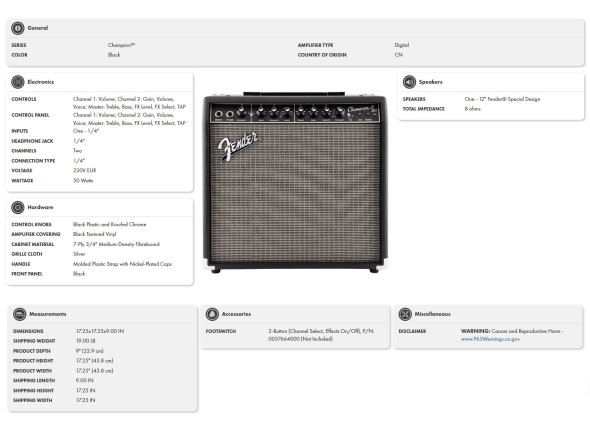The height and width of the screenshot is (434, 590).
Task: Click the TOTAL IMPEDANCE label
Action: [x=423, y=109]
